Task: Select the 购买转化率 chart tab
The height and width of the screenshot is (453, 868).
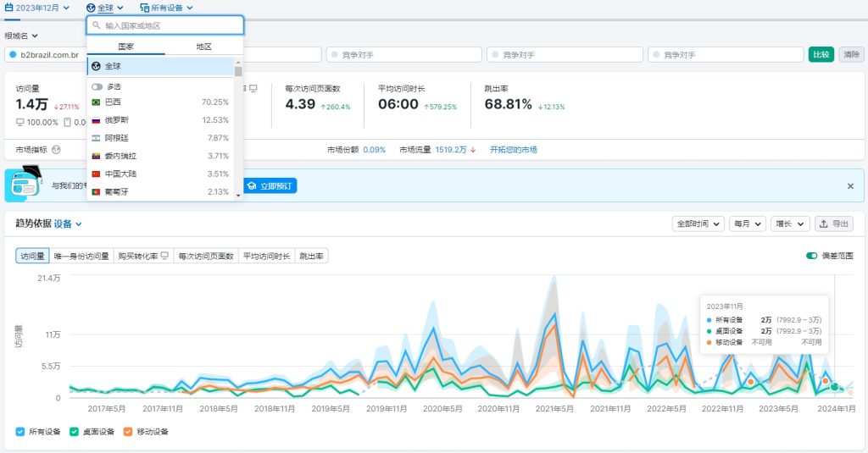Action: [143, 256]
